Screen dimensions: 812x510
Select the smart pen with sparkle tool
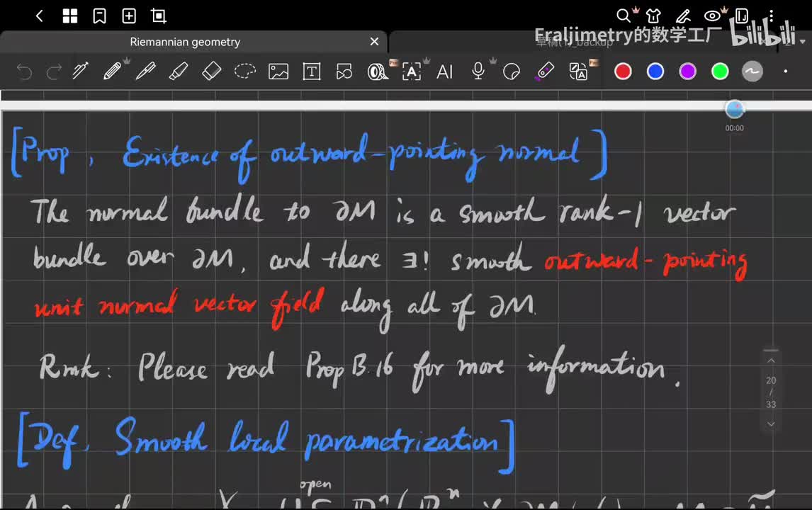pyautogui.click(x=80, y=71)
